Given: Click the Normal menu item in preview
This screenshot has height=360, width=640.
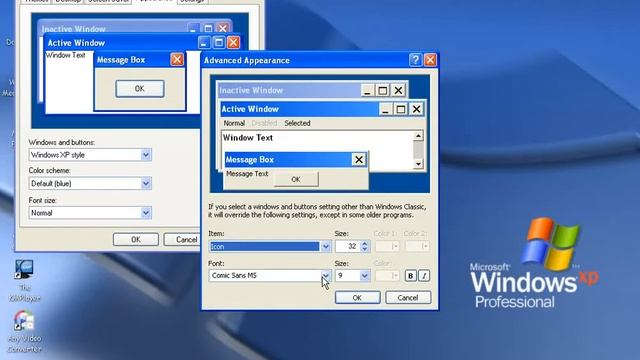Looking at the screenshot, I should [234, 123].
